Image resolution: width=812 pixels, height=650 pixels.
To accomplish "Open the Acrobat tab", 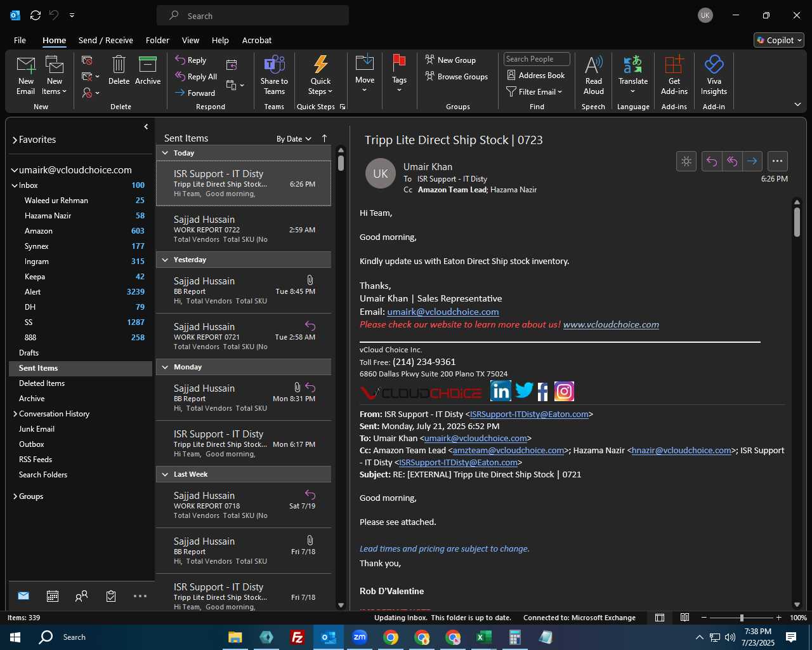I will 257,40.
